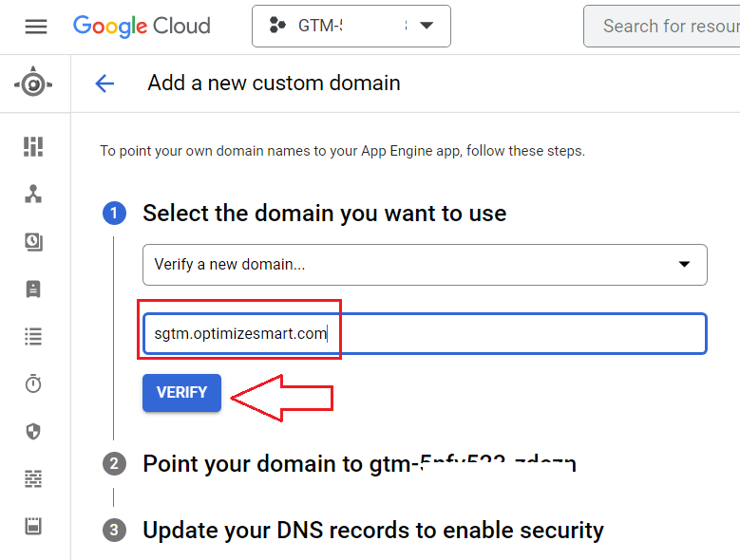Open the Security scans shield icon
The width and height of the screenshot is (740, 560).
pos(34,432)
